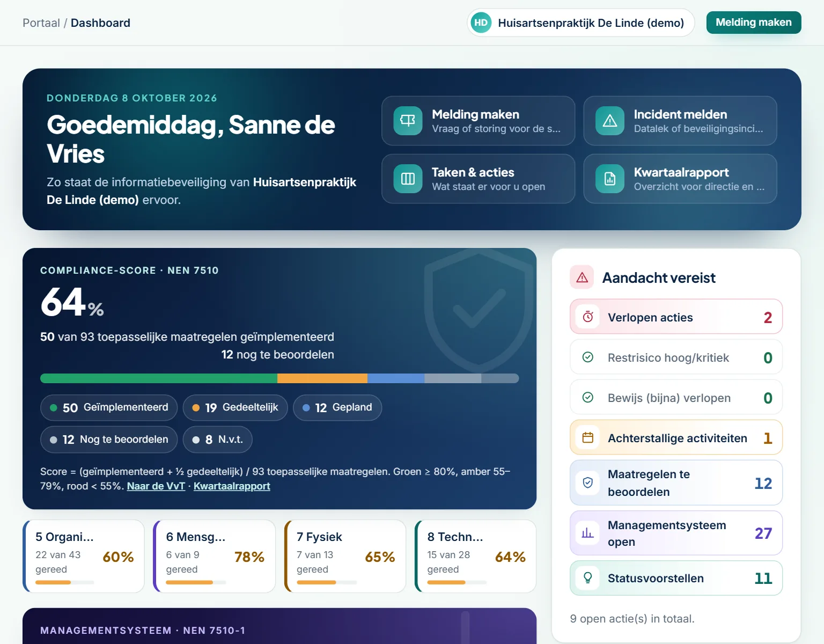
Task: Open the Verlopen acties row
Action: [676, 317]
